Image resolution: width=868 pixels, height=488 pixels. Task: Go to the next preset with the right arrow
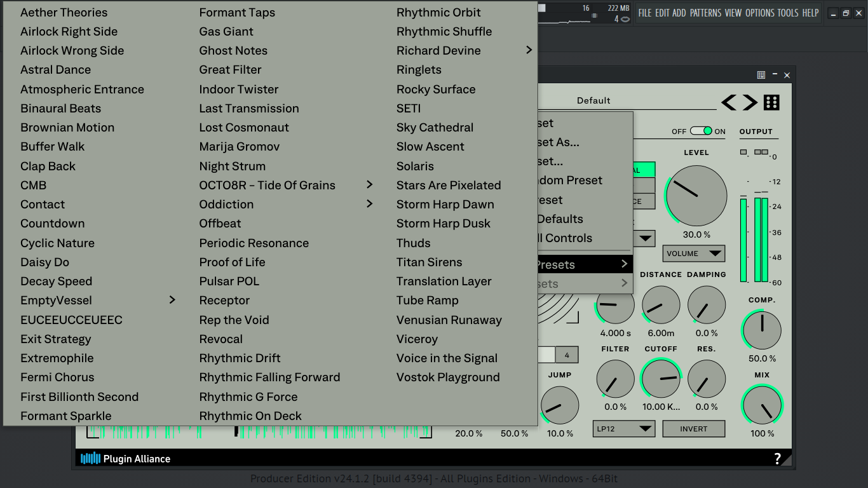pos(750,102)
